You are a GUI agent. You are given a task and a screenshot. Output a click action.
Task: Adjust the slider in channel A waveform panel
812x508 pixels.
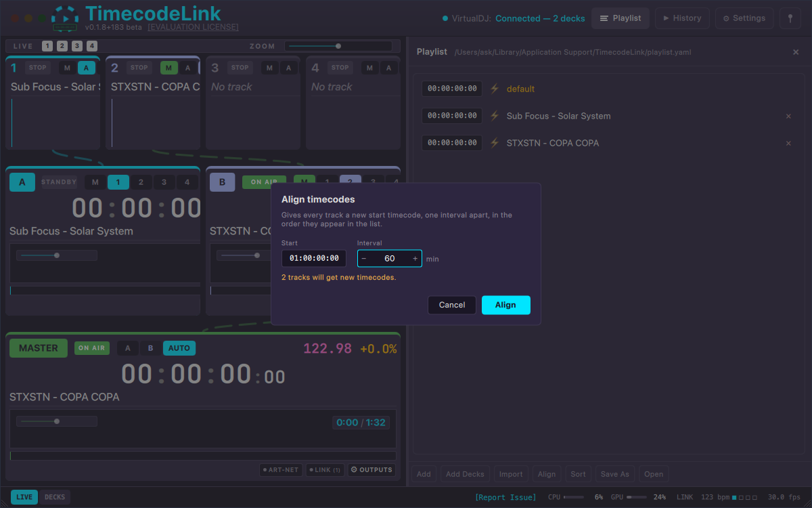point(57,255)
